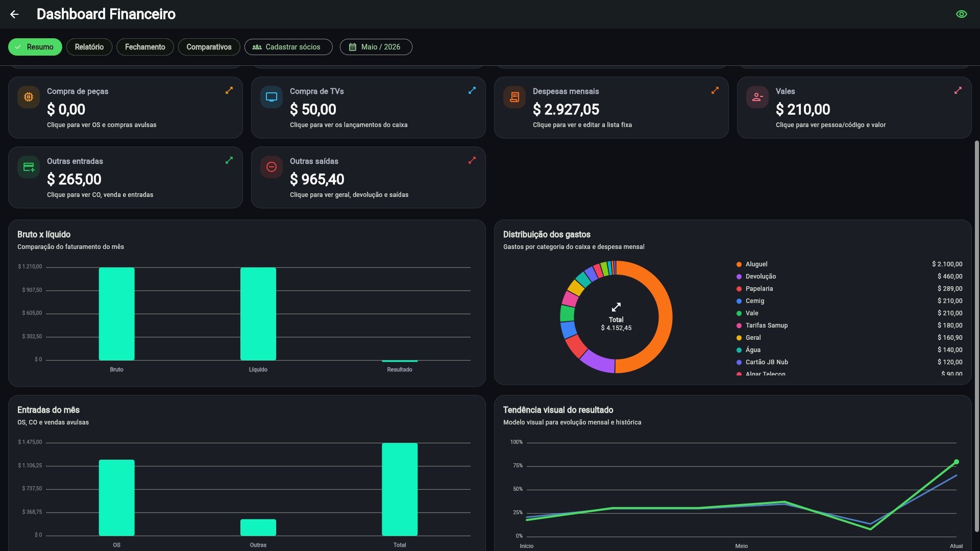Viewport: 980px width, 551px height.
Task: Click the card-plus icon on Outras entradas
Action: click(29, 167)
